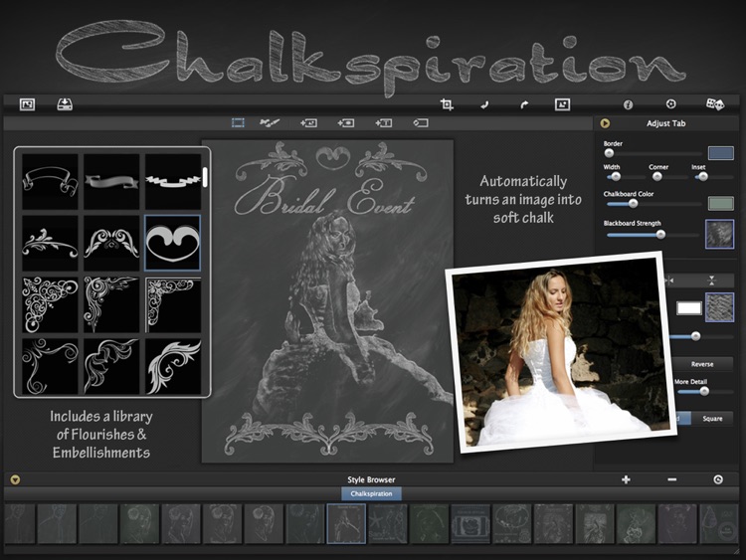The width and height of the screenshot is (746, 560).
Task: Pick the dense swirl corner ornament thumbnail
Action: tap(50, 305)
